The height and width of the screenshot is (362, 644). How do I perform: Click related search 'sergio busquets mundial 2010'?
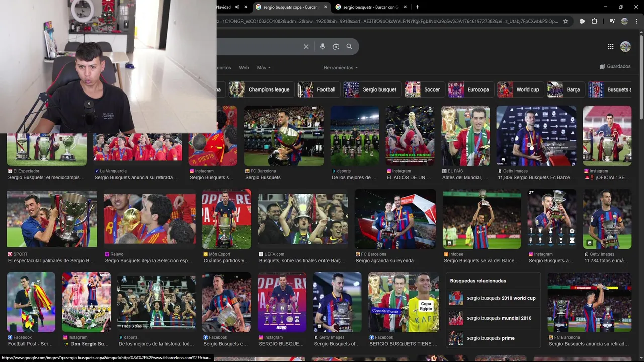tap(493, 318)
